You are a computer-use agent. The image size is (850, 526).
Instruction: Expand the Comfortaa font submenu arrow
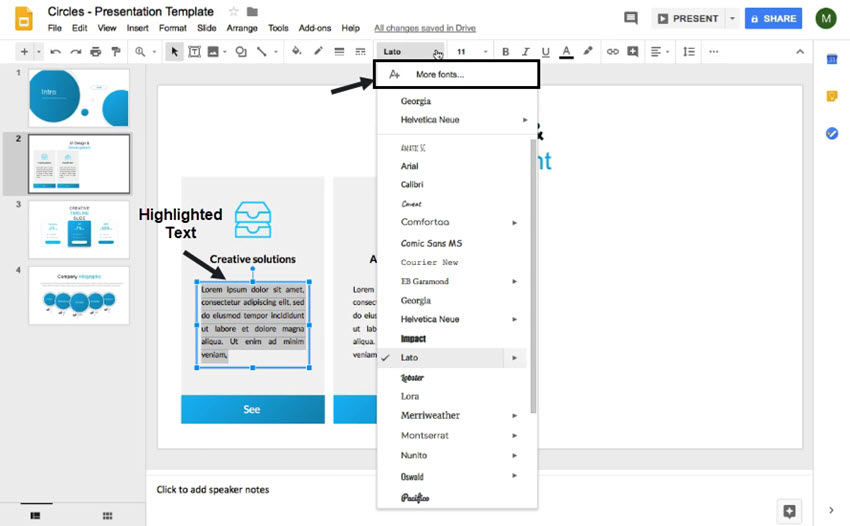pyautogui.click(x=514, y=222)
